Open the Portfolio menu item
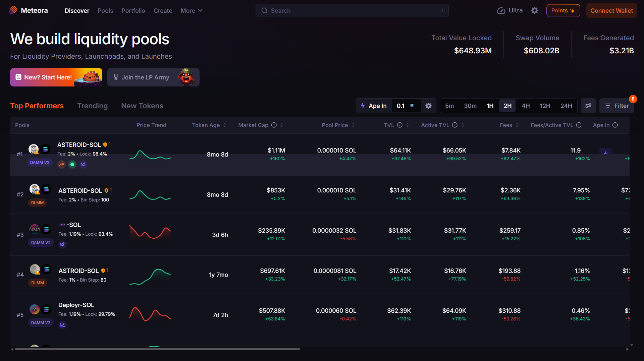Viewport: 644px width, 361px height. [133, 11]
